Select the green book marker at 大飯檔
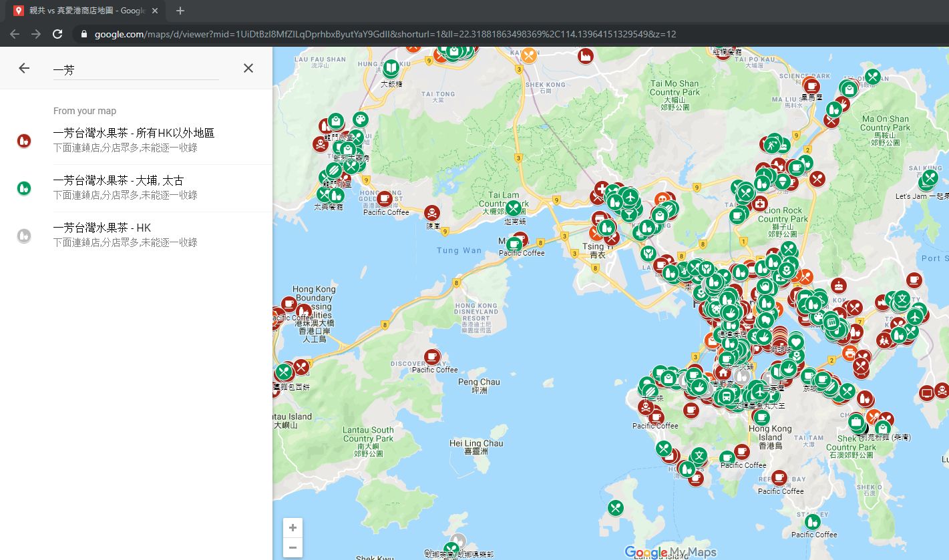 pos(391,67)
